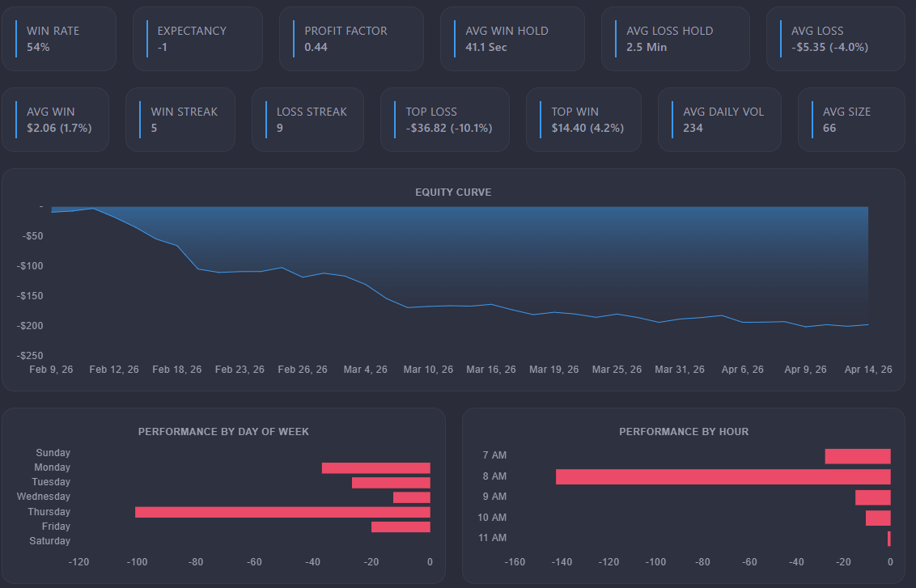Select the Avg Daily Vol card
916x588 pixels.
click(719, 120)
